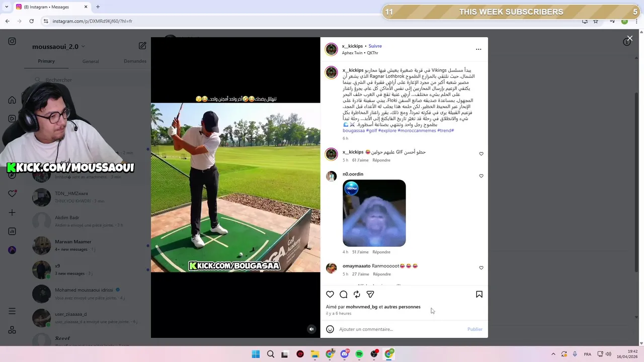Open the x__kickips username in the post header
The width and height of the screenshot is (644, 362).
(x=352, y=46)
